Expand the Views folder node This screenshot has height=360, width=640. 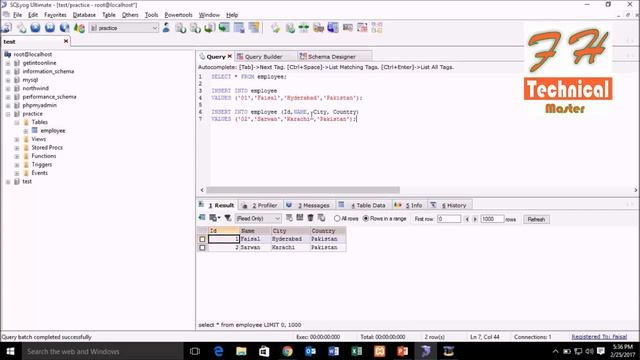point(17,140)
